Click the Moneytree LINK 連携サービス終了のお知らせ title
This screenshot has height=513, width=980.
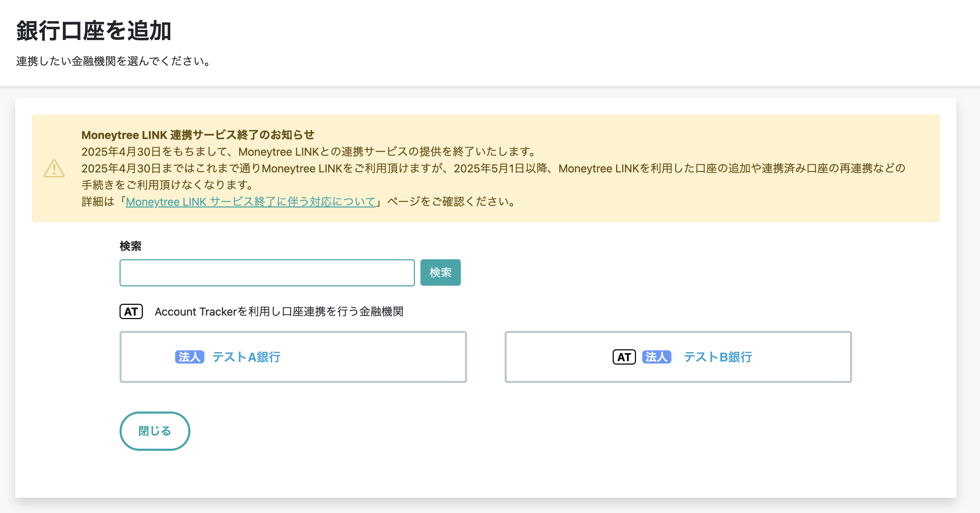point(198,135)
